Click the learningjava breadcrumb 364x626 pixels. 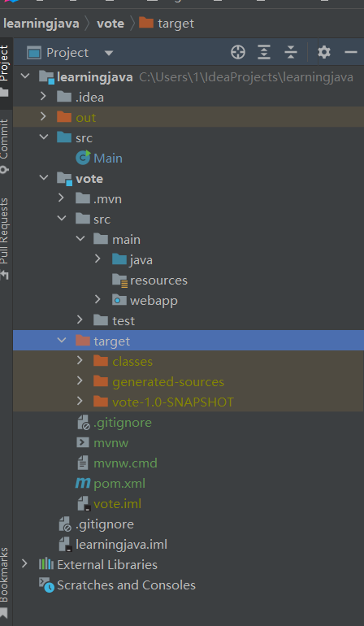[x=41, y=24]
